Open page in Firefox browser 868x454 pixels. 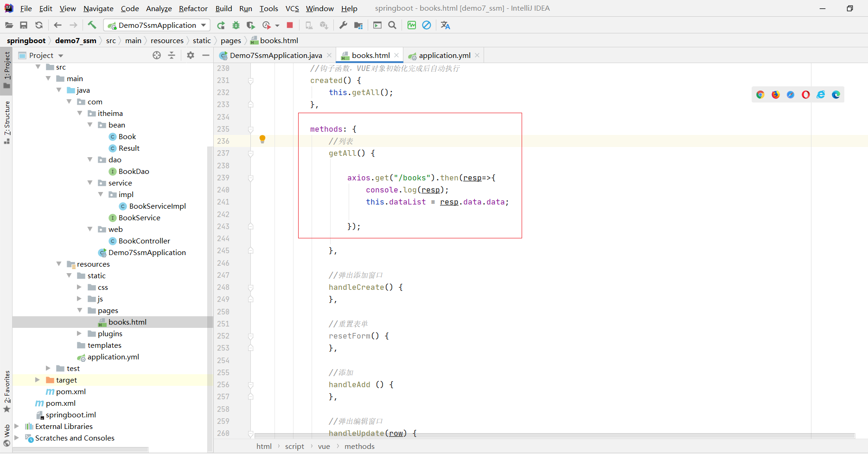[776, 95]
